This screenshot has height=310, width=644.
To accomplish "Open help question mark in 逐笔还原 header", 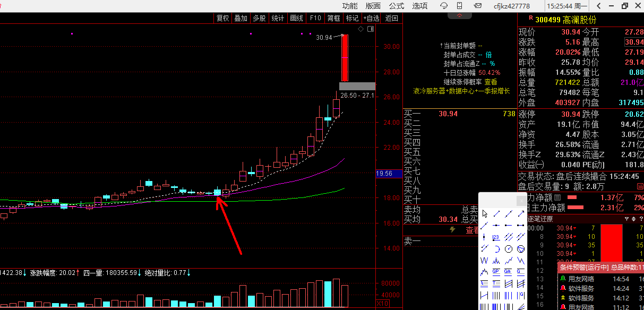I will coord(641,219).
